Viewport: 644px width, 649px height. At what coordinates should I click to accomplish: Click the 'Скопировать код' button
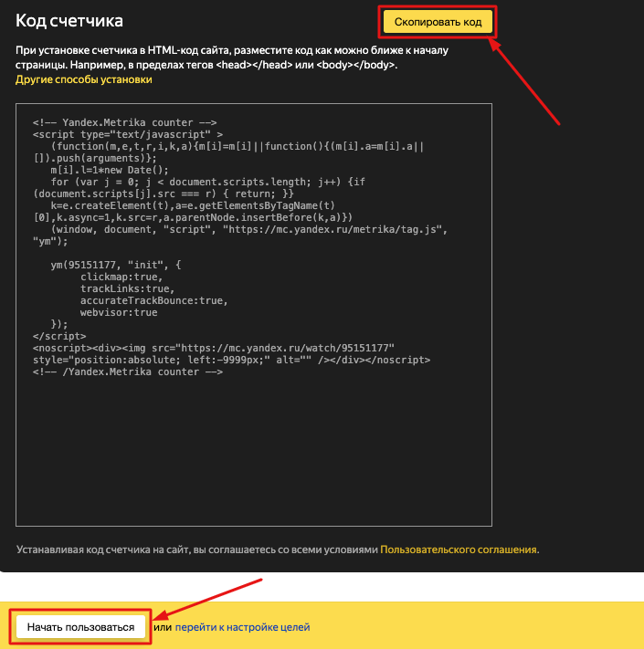tap(438, 22)
